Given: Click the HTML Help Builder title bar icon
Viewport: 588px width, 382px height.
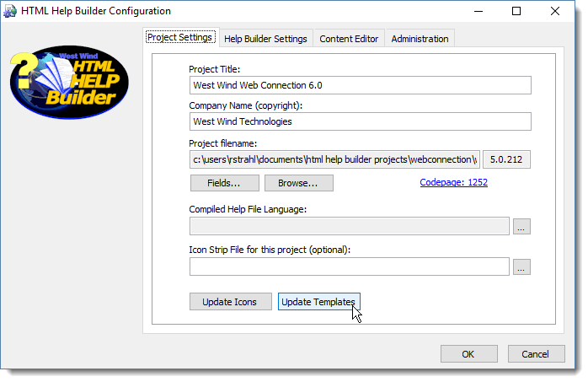Looking at the screenshot, I should coord(10,11).
